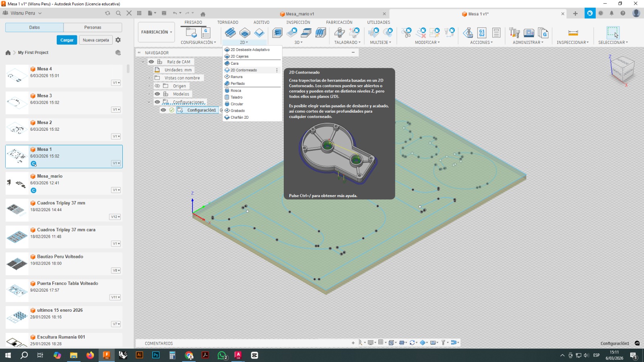Toggle visibility of Modelos in navigator
This screenshot has width=644, height=362.
(x=157, y=94)
